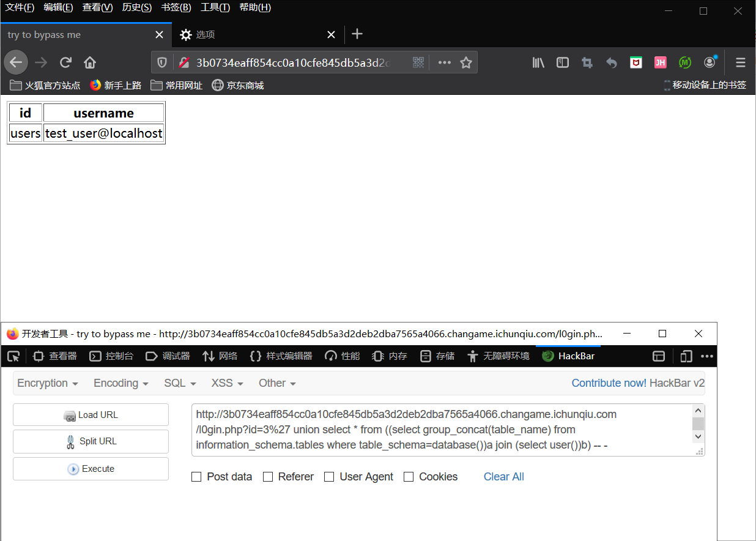756x541 pixels.
Task: Enable the Referer checkbox
Action: tap(268, 477)
